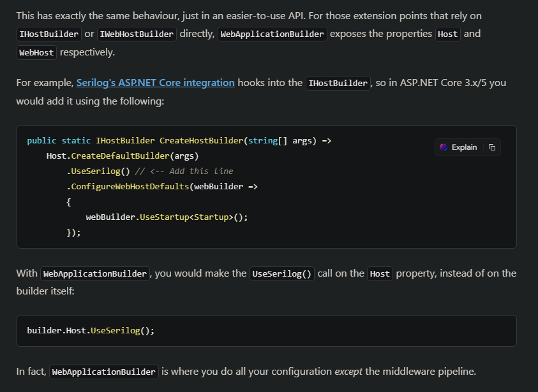Image resolution: width=538 pixels, height=392 pixels.
Task: Open Serilog's ASP.NET Core integration link
Action: click(156, 83)
